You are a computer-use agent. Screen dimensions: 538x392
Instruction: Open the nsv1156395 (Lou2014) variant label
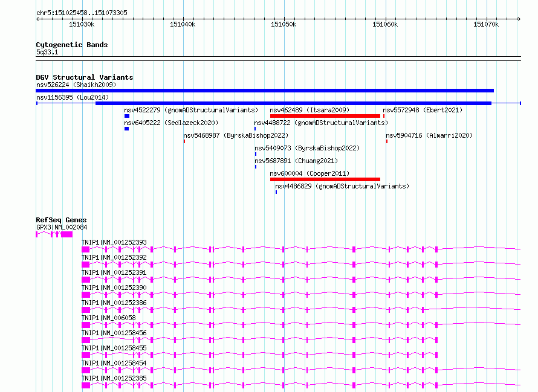point(73,97)
